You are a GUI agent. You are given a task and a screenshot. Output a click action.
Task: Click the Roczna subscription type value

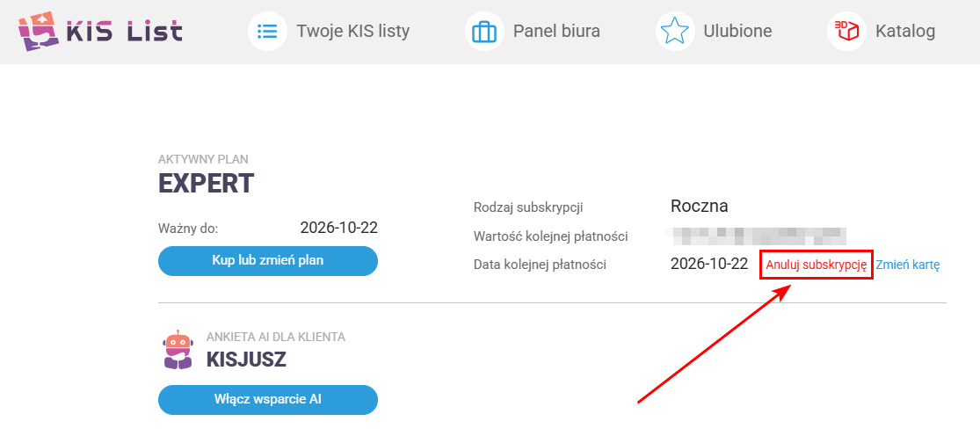[x=699, y=207]
